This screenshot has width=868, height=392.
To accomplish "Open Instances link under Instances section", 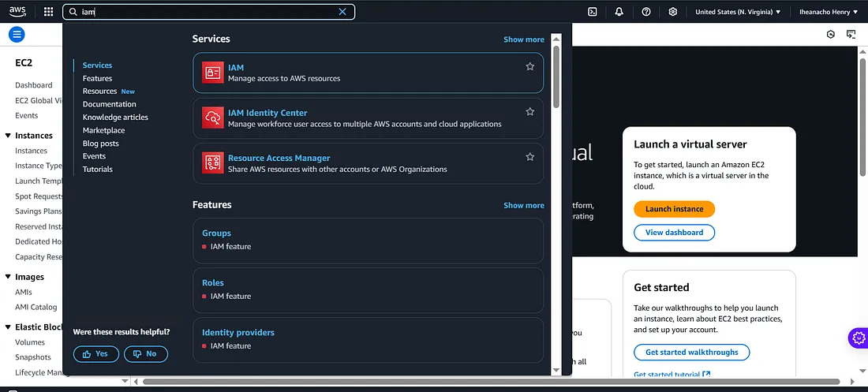I will [31, 151].
